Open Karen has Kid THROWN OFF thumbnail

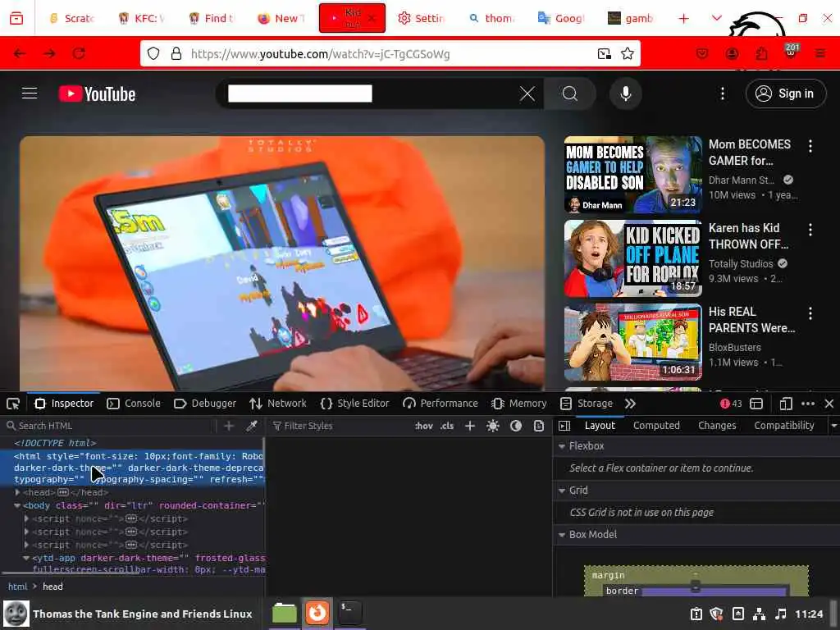tap(632, 258)
